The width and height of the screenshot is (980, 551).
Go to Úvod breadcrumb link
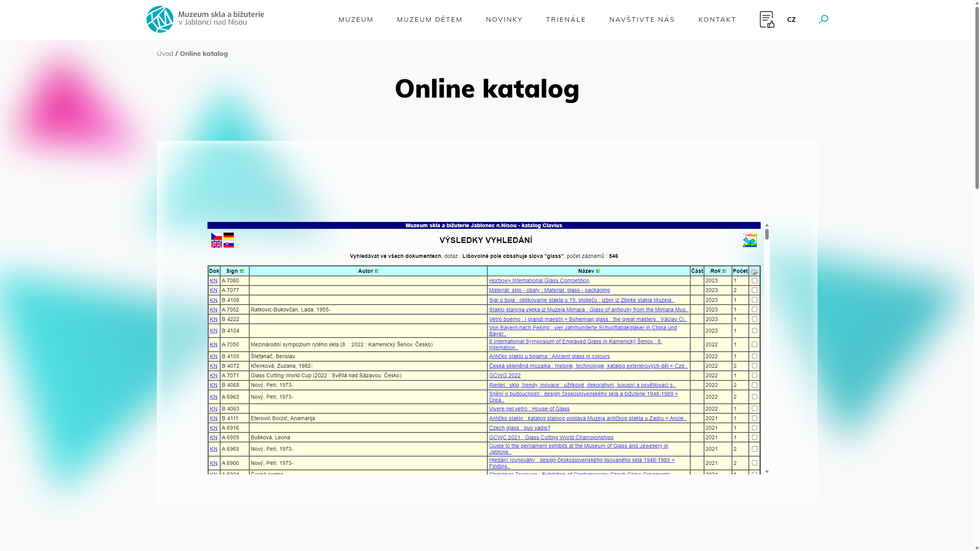(165, 54)
